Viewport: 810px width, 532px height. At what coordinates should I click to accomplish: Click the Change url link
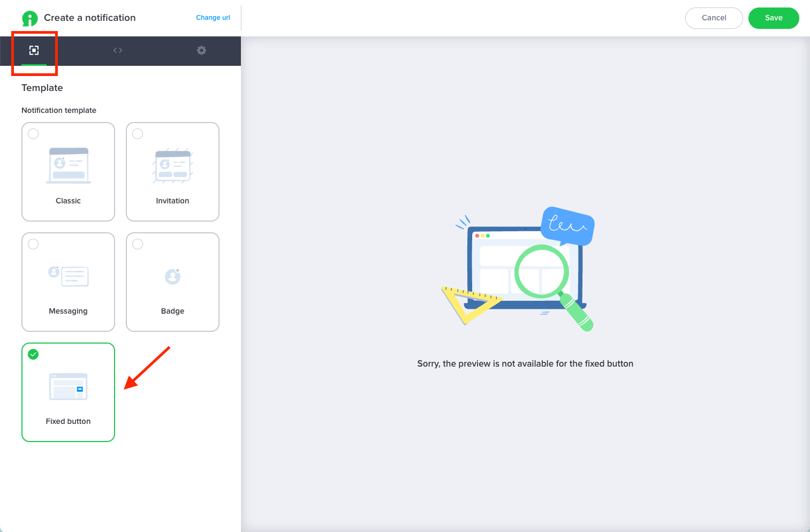(x=213, y=18)
